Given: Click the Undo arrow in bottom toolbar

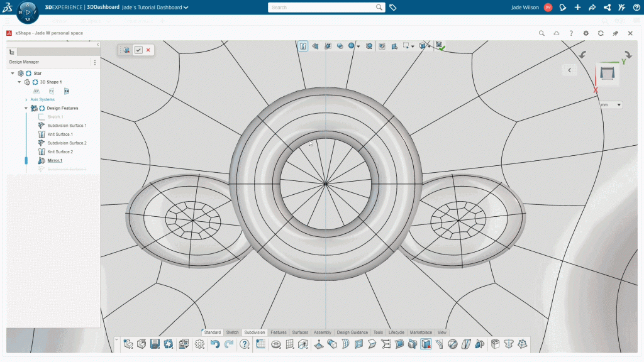Looking at the screenshot, I should coord(215,344).
